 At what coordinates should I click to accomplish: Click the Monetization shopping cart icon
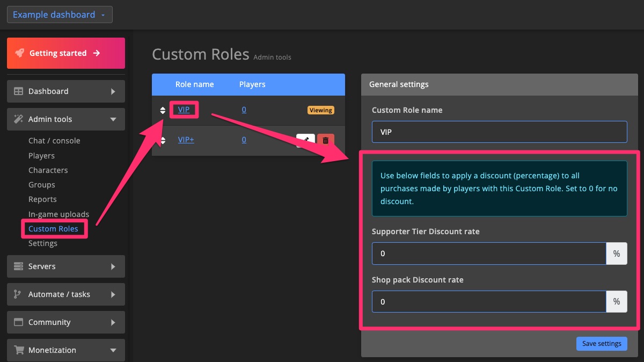tap(19, 350)
